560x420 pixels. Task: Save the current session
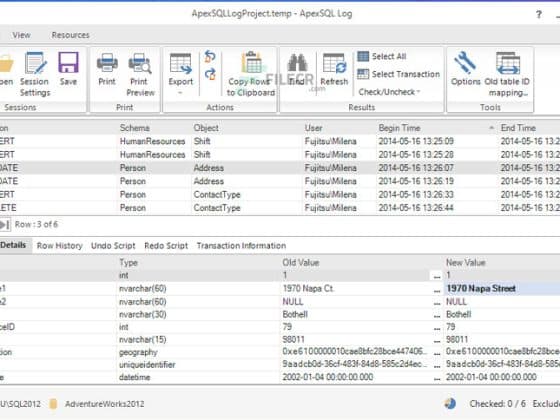68,69
